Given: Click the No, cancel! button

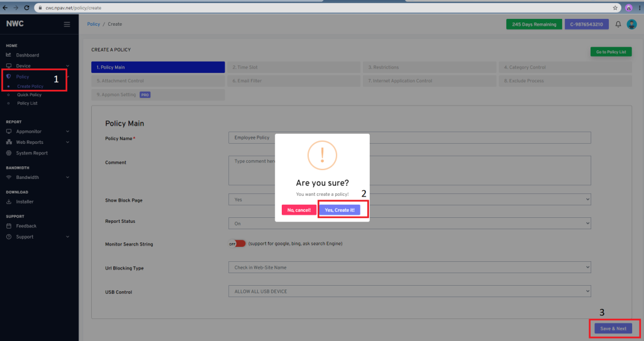Looking at the screenshot, I should [299, 210].
